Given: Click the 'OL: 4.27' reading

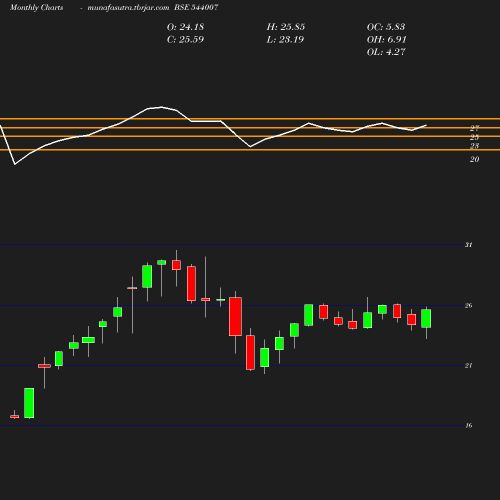Looking at the screenshot, I should tap(386, 52).
